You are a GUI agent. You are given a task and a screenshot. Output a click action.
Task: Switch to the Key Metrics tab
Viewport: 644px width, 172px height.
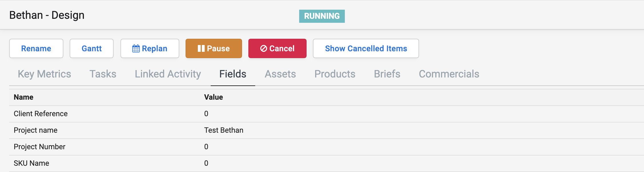tap(44, 74)
